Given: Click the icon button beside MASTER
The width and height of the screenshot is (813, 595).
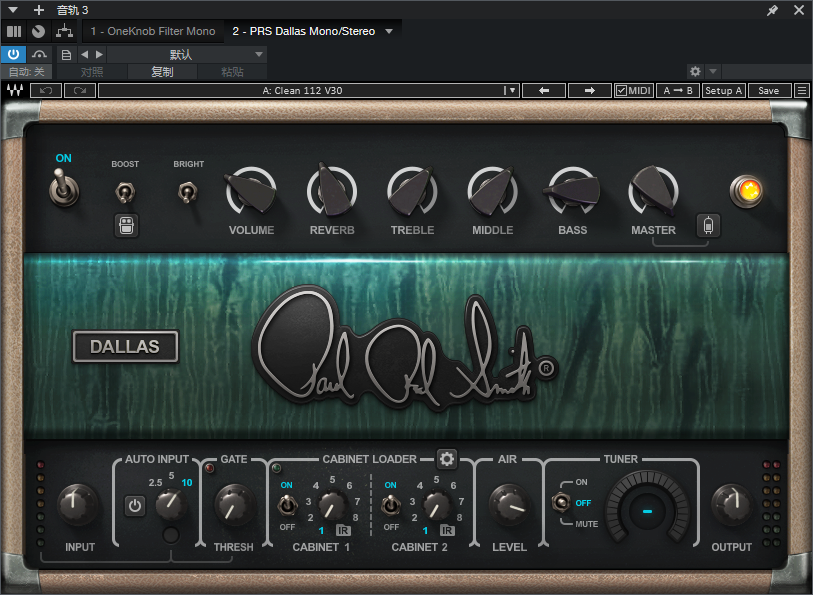Looking at the screenshot, I should click(708, 225).
